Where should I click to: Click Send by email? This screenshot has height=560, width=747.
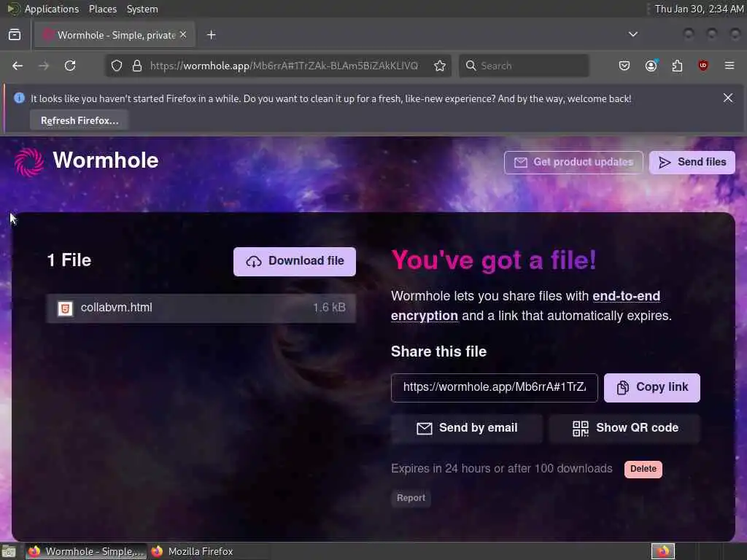467,428
